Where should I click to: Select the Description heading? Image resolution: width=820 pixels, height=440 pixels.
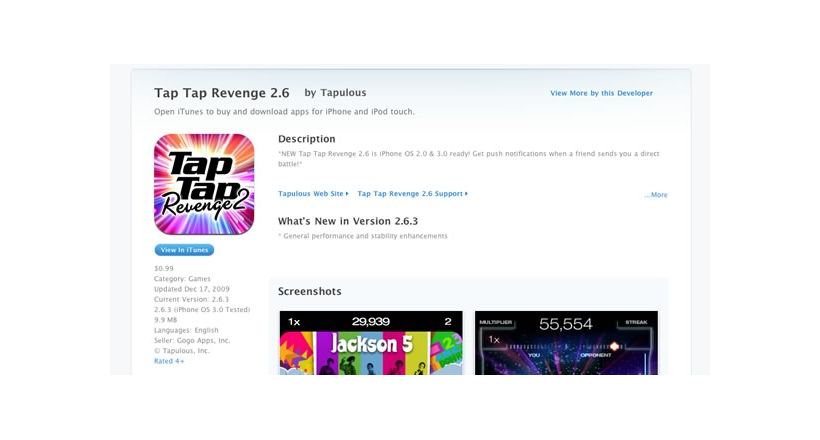tap(306, 139)
